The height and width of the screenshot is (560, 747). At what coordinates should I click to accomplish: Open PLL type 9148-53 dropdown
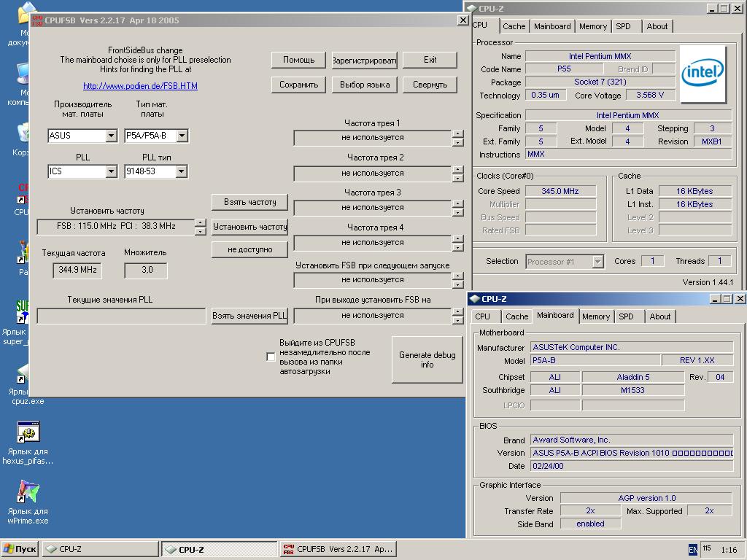(182, 171)
